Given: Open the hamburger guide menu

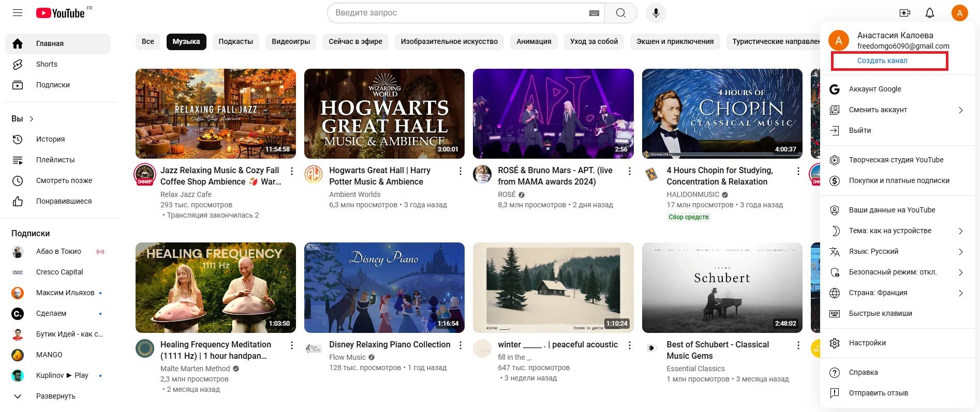Looking at the screenshot, I should coord(18,13).
